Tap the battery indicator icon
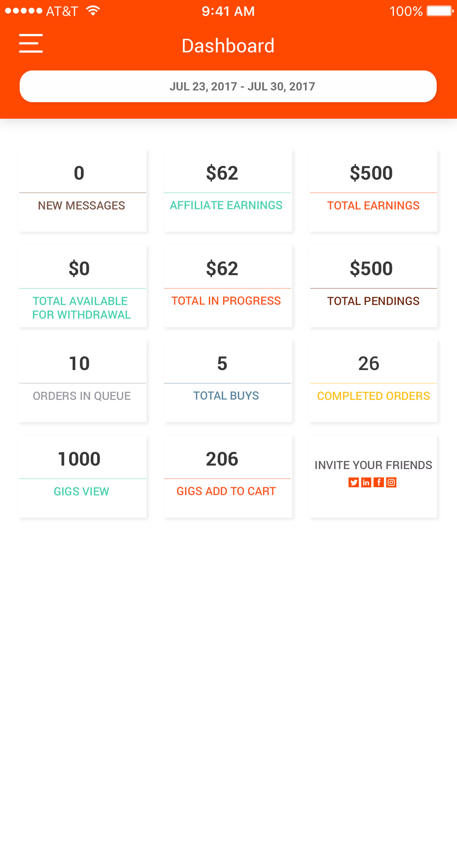457x868 pixels. (440, 11)
